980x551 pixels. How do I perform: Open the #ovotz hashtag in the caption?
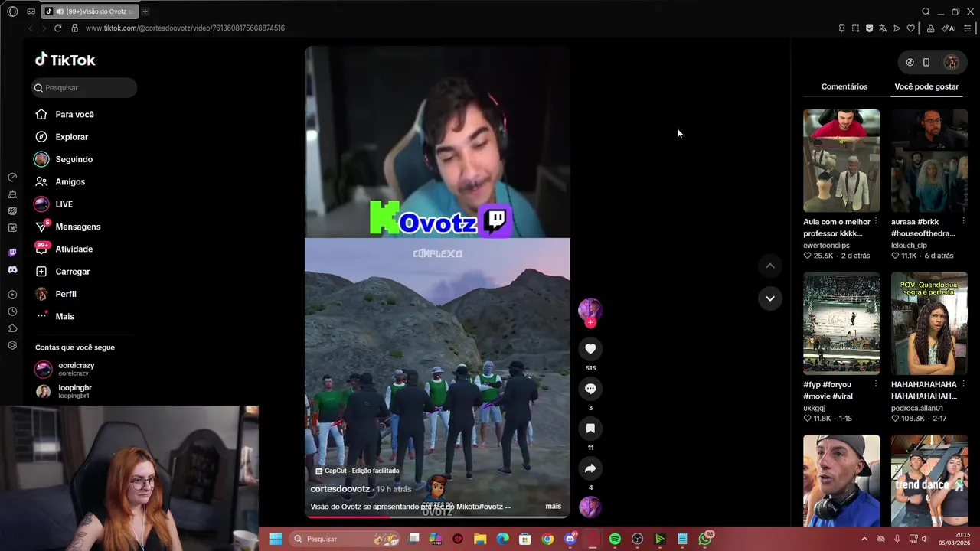(x=491, y=507)
